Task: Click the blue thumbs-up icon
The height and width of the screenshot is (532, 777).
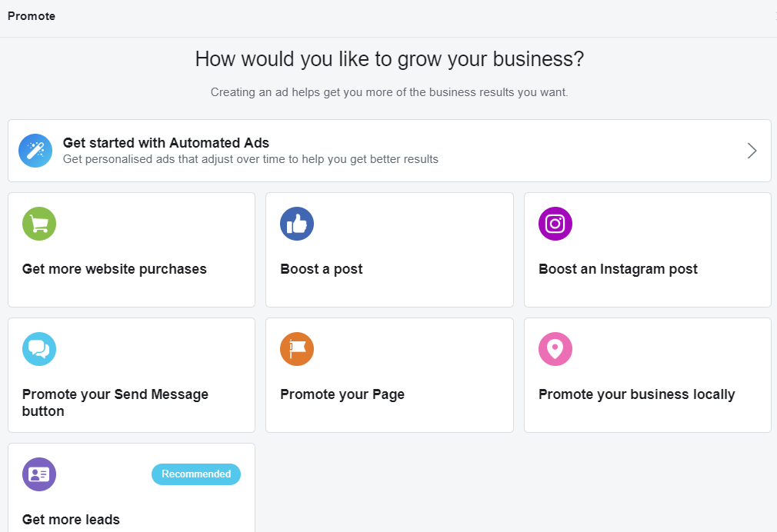Action: click(x=297, y=224)
